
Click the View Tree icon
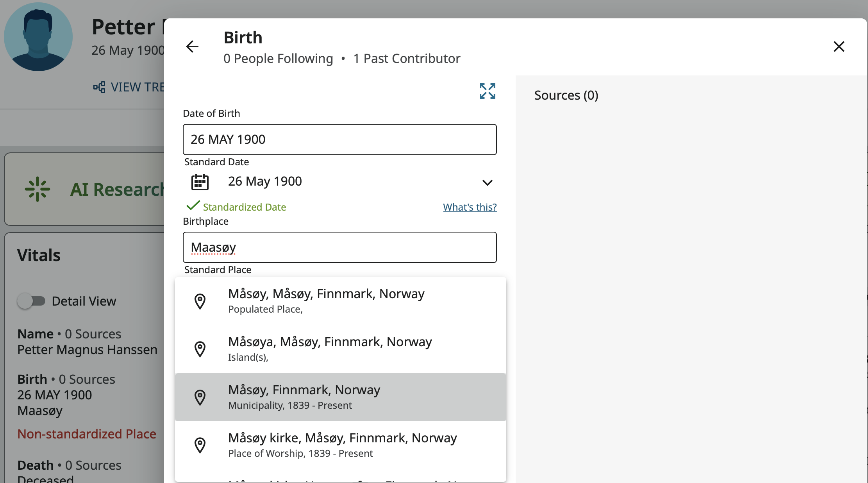(99, 87)
